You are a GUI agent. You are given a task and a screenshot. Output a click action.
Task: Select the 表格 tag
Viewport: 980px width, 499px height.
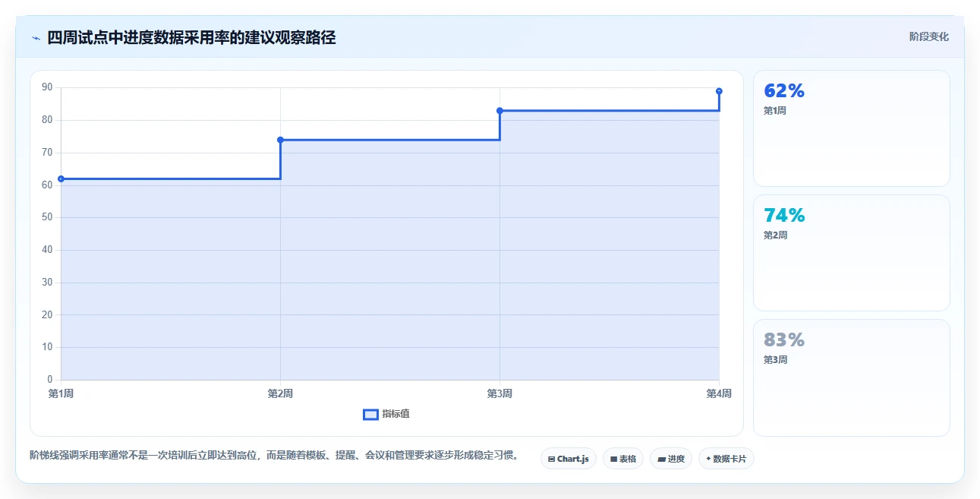622,459
